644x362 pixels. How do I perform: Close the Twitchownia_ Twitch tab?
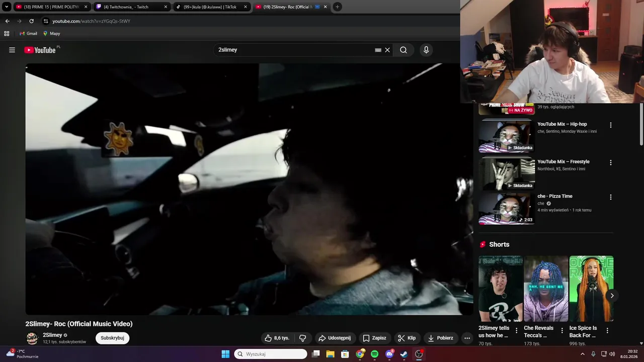point(166,7)
